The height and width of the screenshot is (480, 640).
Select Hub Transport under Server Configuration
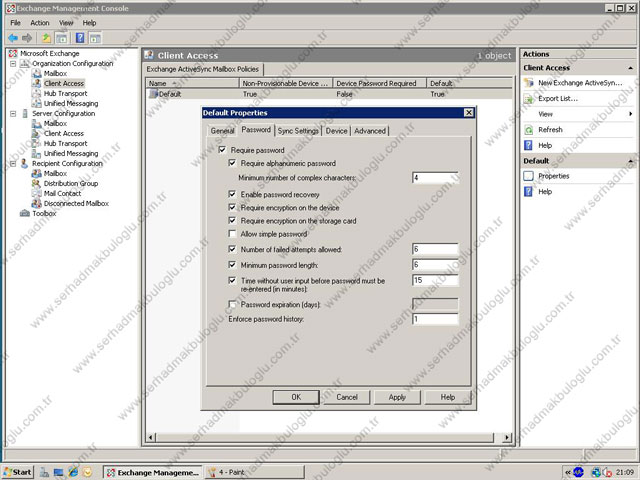coord(65,143)
